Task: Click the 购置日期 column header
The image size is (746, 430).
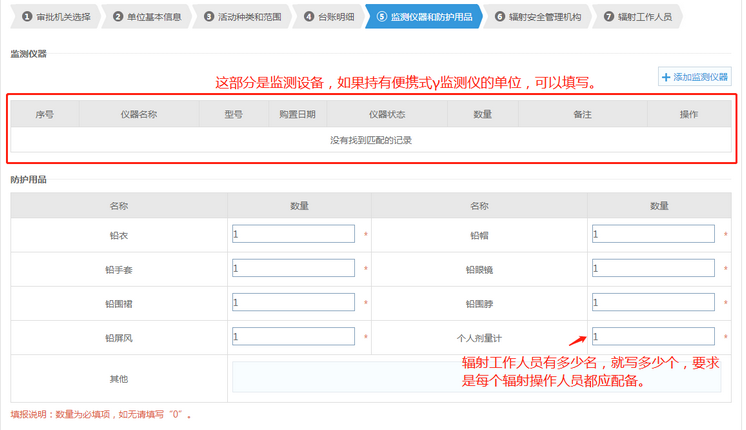Action: pyautogui.click(x=297, y=114)
